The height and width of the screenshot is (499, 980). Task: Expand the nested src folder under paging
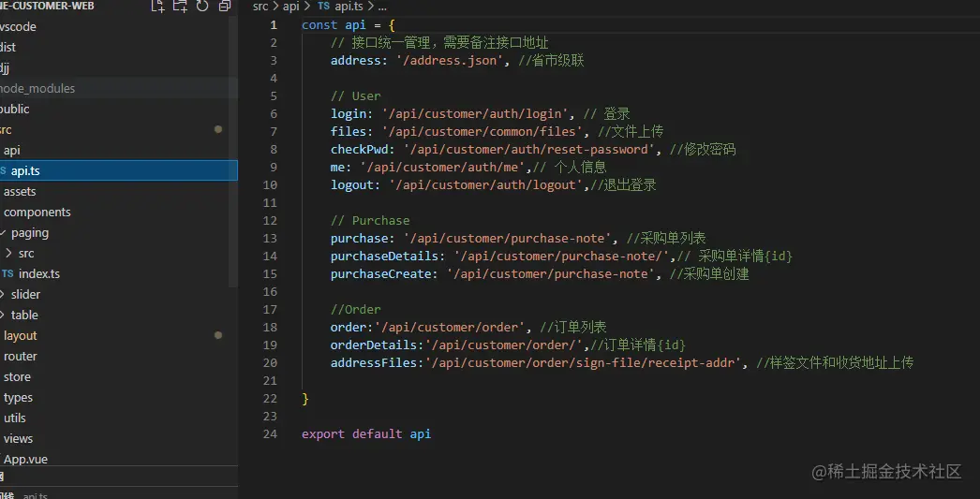pos(8,253)
